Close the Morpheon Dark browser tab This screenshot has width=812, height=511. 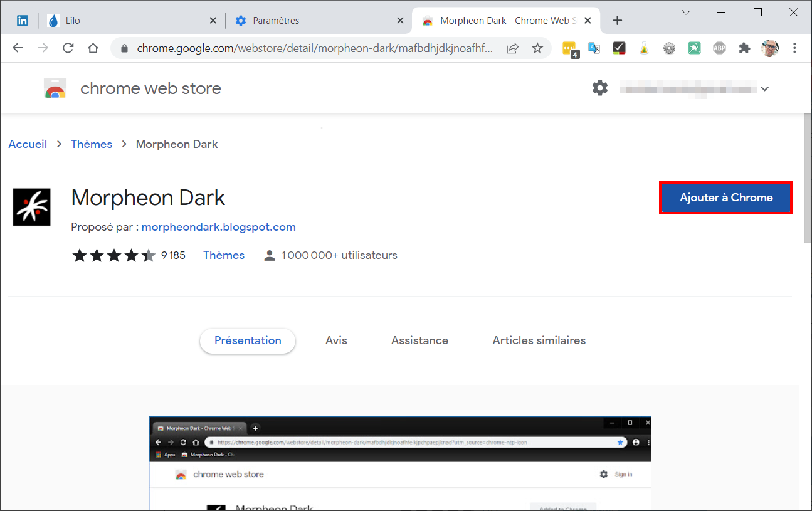(x=588, y=21)
